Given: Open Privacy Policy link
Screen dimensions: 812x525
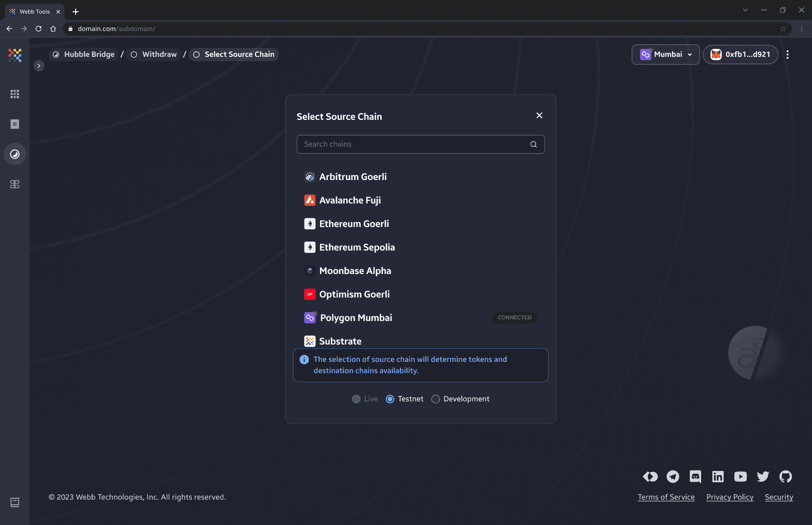Looking at the screenshot, I should [x=730, y=497].
